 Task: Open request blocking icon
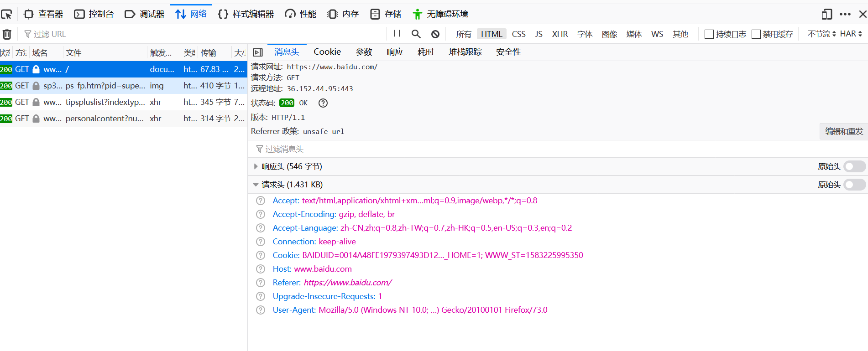pos(435,34)
